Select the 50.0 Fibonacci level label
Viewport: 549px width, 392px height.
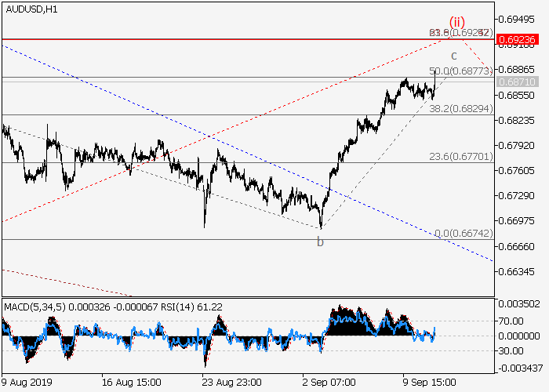pyautogui.click(x=461, y=71)
